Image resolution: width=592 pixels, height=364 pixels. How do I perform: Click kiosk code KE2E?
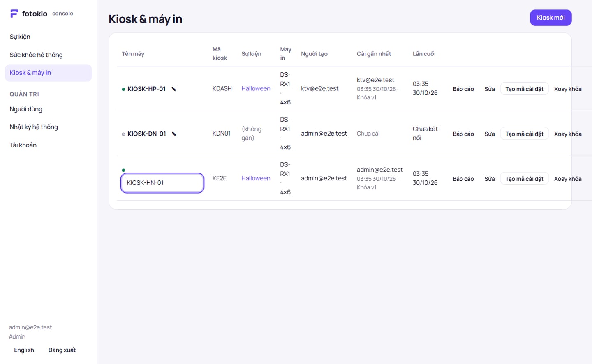click(x=220, y=178)
